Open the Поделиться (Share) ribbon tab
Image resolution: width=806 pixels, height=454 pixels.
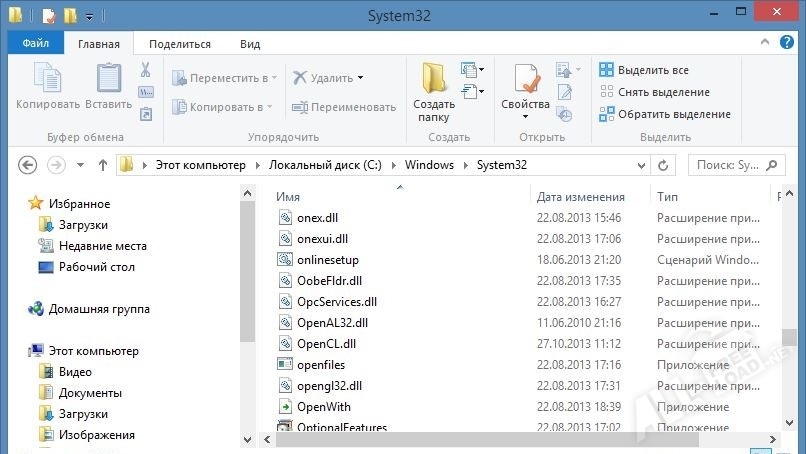pos(180,44)
